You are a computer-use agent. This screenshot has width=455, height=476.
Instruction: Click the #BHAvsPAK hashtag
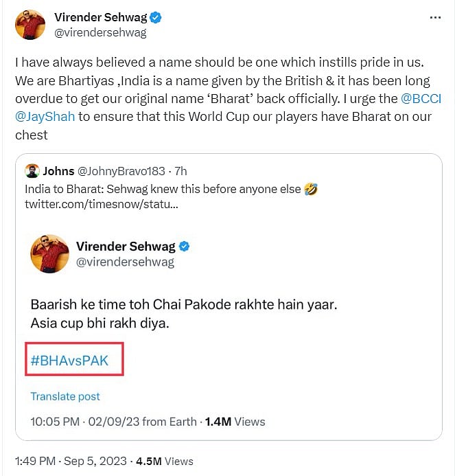tap(69, 359)
